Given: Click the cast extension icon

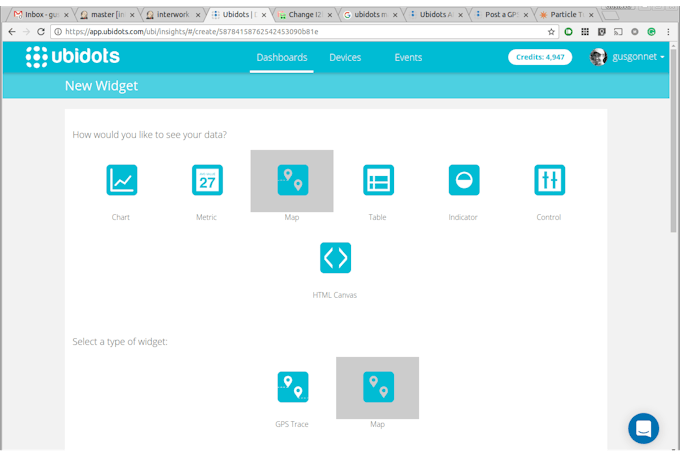Looking at the screenshot, I should (x=618, y=32).
